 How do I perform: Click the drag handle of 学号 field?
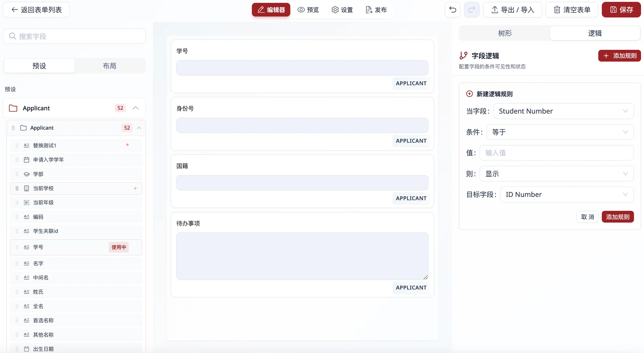click(17, 247)
